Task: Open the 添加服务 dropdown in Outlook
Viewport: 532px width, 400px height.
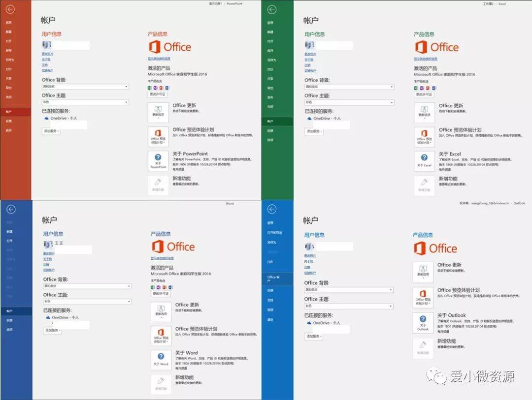Action: [313, 336]
